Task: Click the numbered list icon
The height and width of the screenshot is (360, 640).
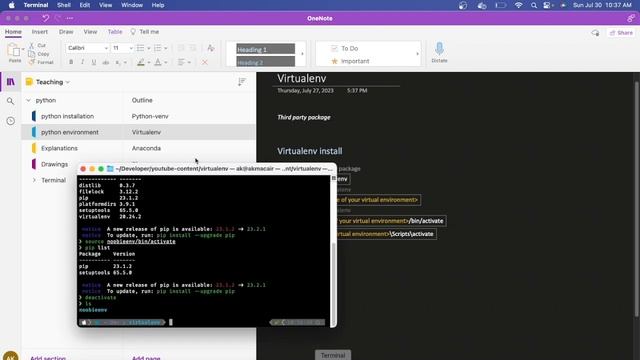Action: [158, 48]
